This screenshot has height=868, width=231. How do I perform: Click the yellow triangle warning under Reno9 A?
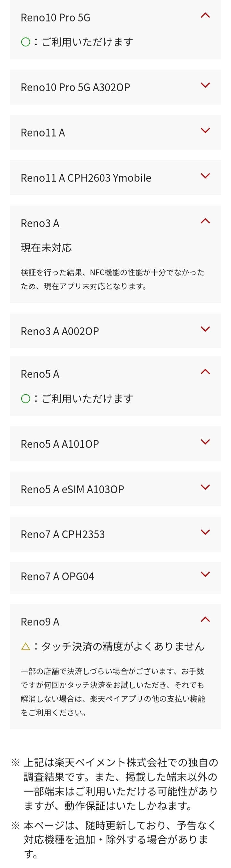26,646
